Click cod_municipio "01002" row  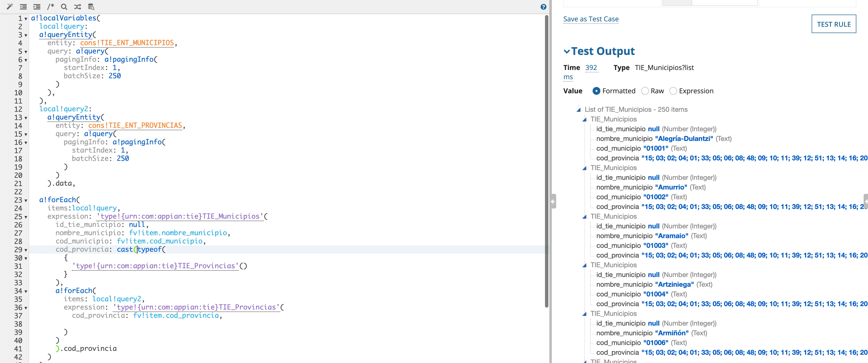click(642, 197)
